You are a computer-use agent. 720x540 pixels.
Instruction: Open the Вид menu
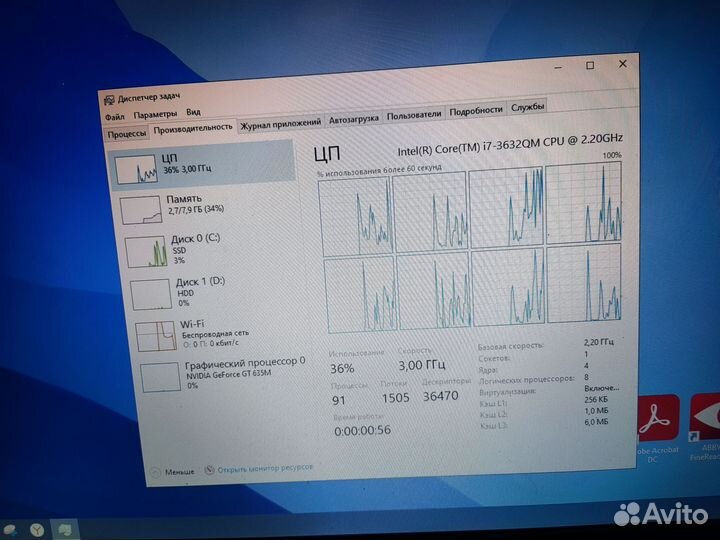tap(193, 112)
